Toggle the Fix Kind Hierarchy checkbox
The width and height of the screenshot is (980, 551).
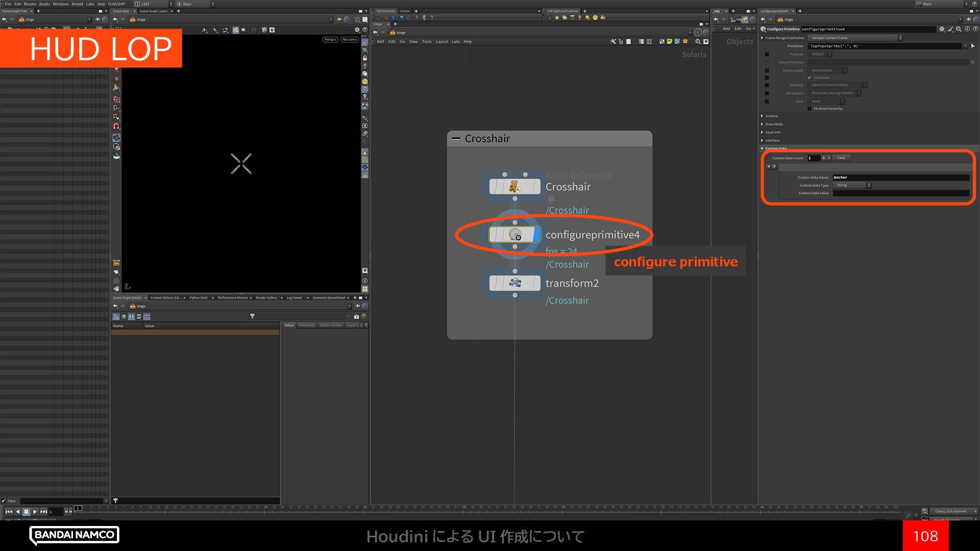point(810,109)
